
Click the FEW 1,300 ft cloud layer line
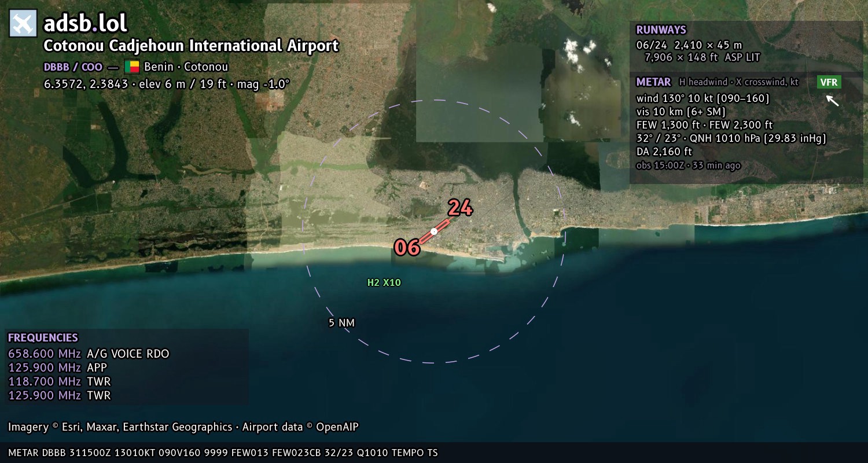pos(704,125)
